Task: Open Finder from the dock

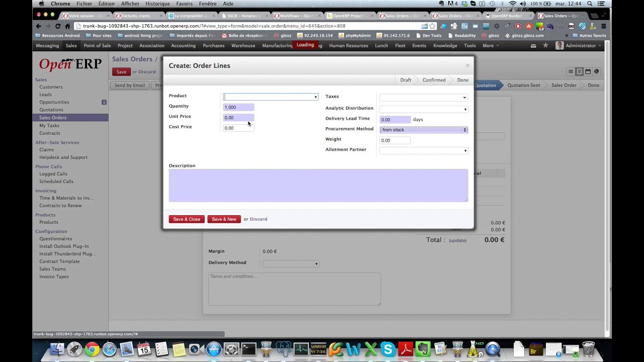Action: (x=57, y=349)
